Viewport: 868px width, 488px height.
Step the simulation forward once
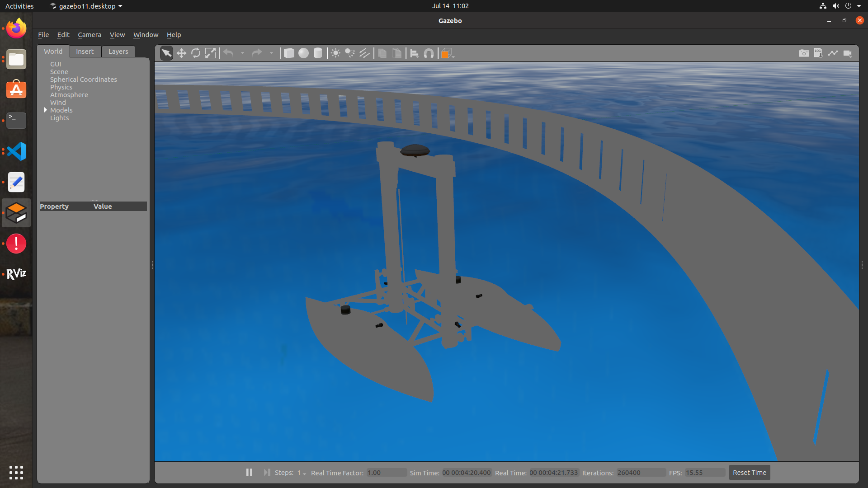(x=267, y=472)
